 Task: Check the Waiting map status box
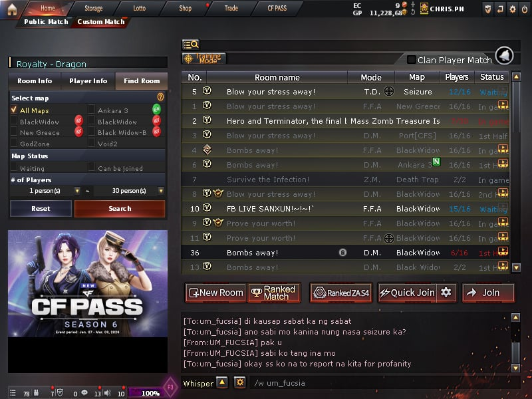[14, 167]
